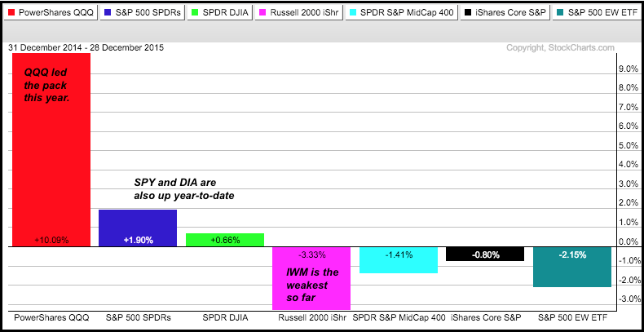
Task: Click the teal S&P 500 EW ETF bar
Action: (572, 267)
